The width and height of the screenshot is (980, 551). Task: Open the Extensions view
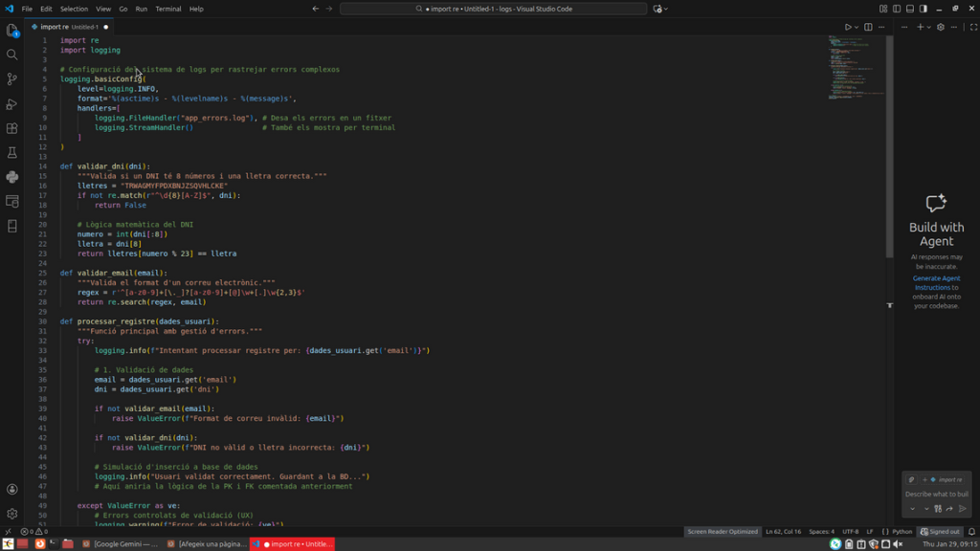point(12,128)
